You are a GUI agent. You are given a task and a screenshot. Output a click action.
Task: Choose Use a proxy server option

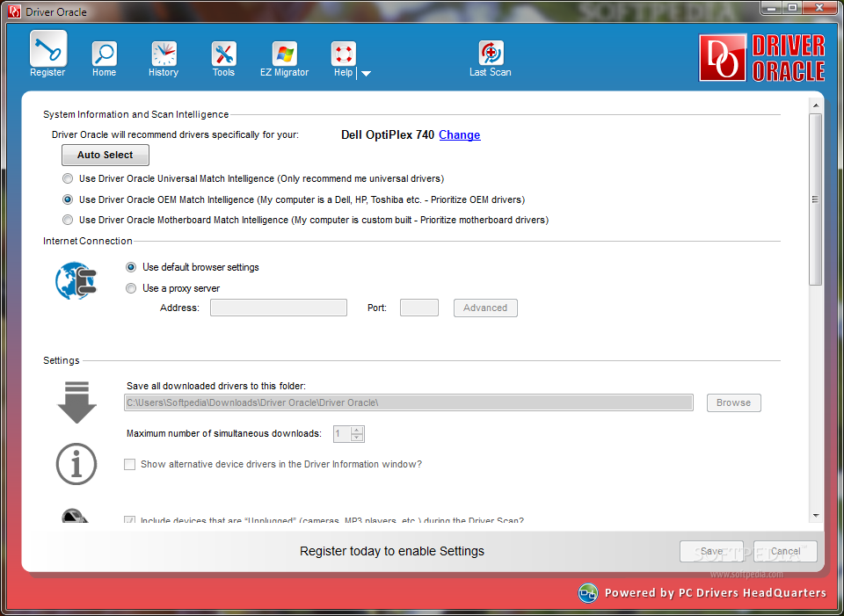131,288
